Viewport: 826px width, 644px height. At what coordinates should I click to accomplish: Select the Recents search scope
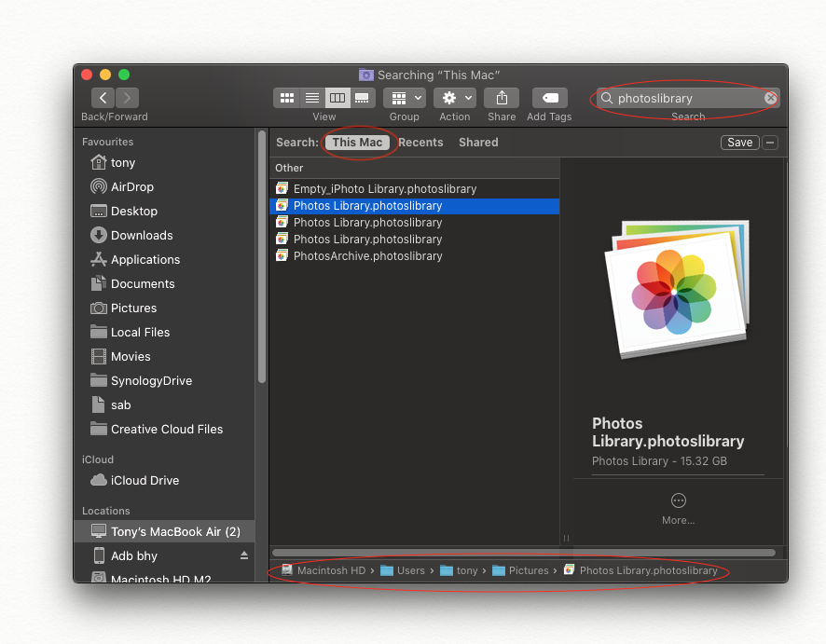(x=420, y=143)
